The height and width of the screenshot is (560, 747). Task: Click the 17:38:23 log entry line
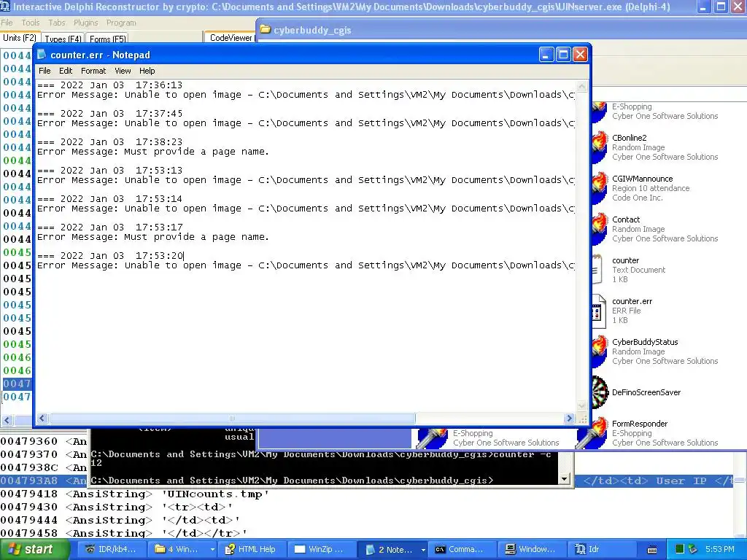(x=110, y=142)
